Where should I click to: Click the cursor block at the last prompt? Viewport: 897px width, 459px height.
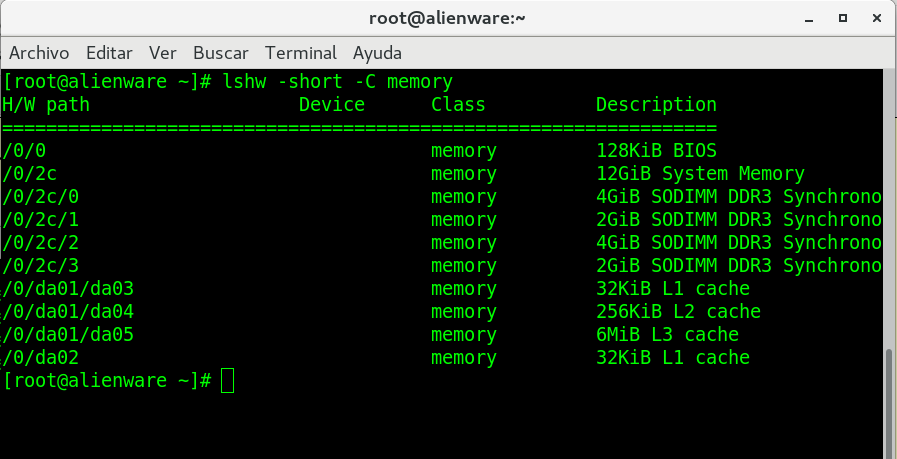click(227, 381)
